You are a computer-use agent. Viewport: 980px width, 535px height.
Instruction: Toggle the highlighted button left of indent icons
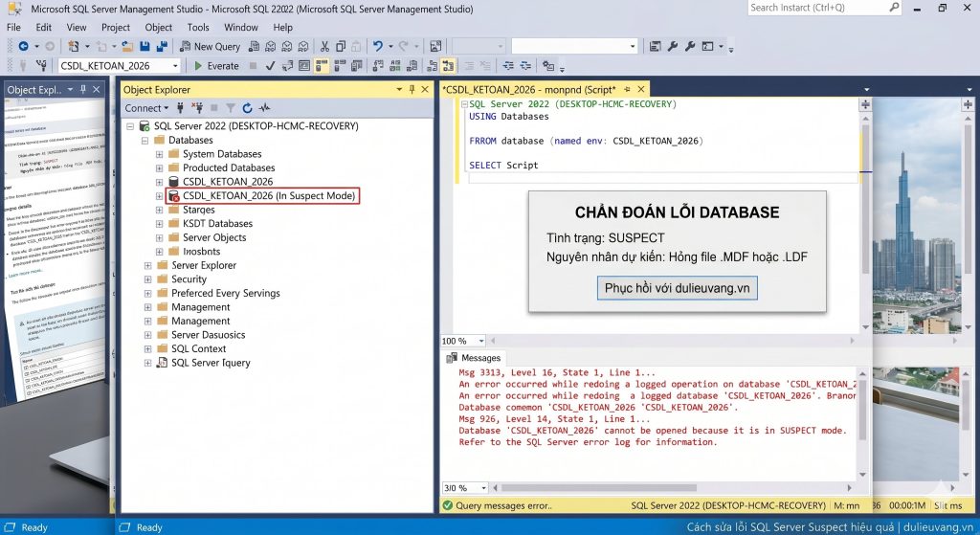pyautogui.click(x=448, y=66)
